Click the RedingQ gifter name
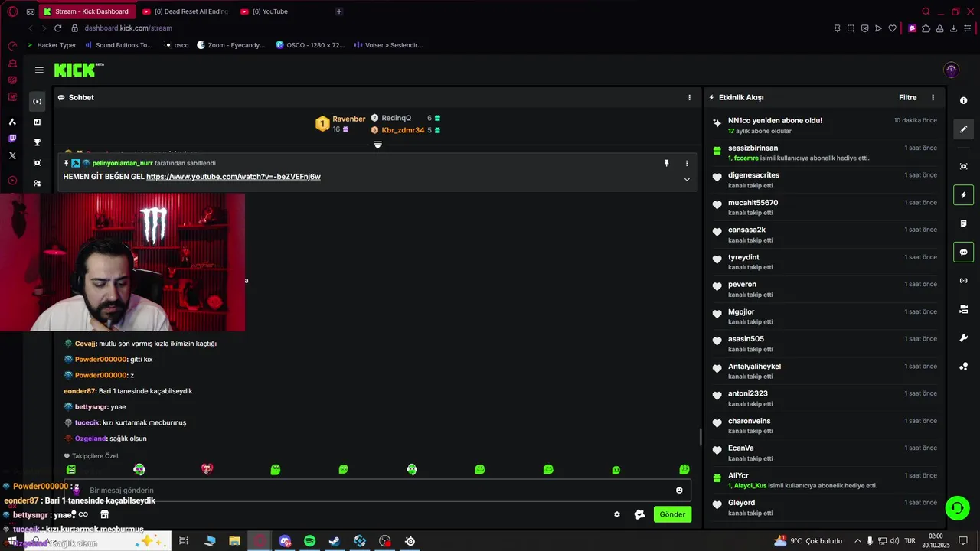 [x=396, y=118]
